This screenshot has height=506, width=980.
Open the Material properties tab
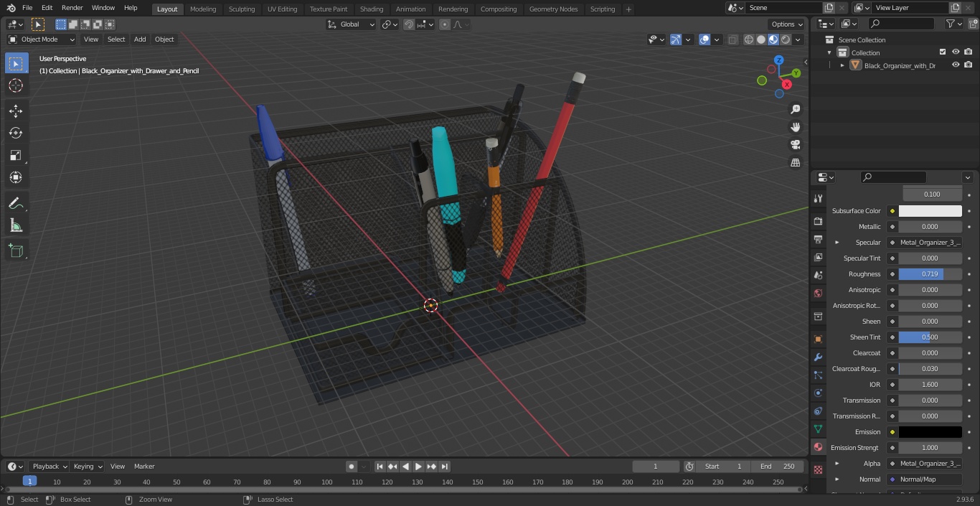(x=818, y=447)
